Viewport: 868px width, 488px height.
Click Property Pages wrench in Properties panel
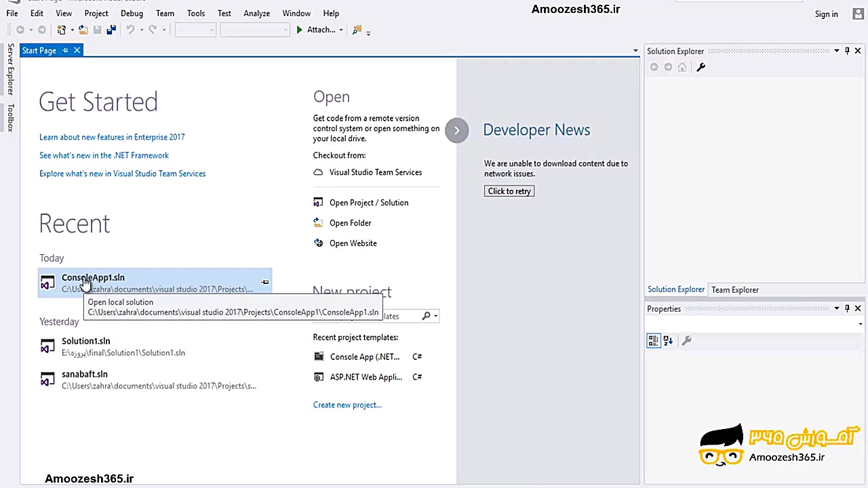coord(686,341)
